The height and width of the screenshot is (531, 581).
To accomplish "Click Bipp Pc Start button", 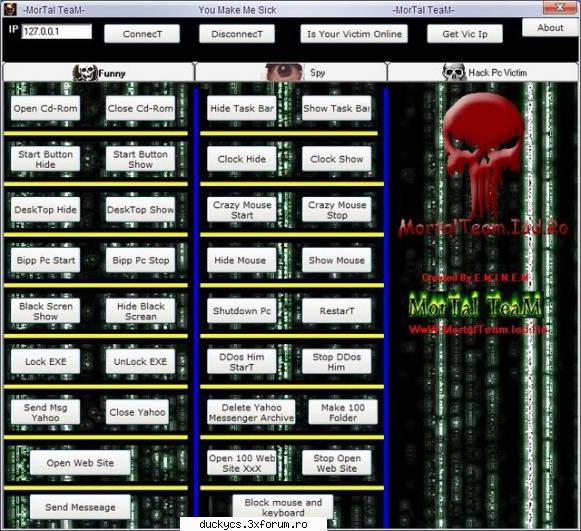I will 46,260.
